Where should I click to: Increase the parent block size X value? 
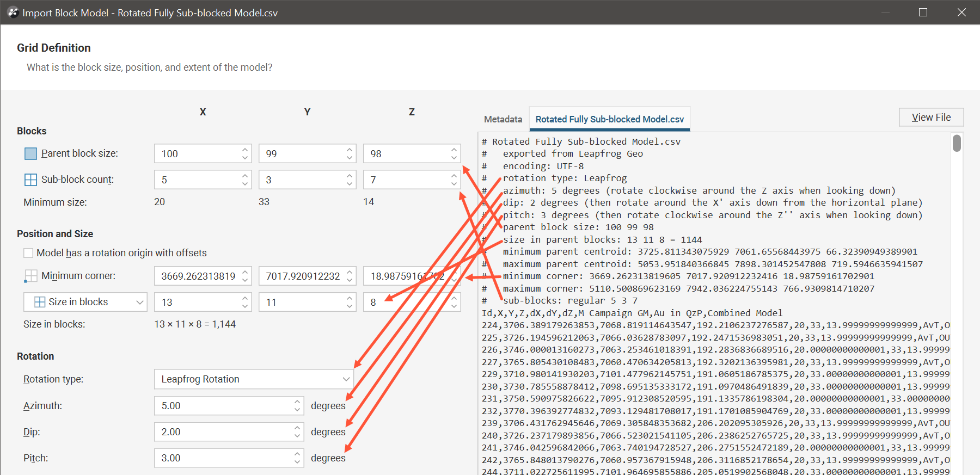click(x=245, y=150)
